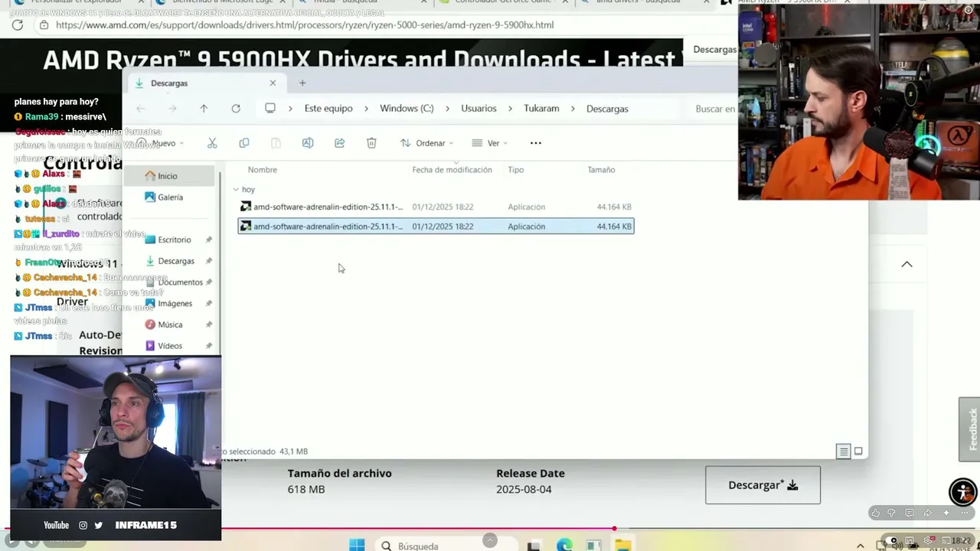
Task: Switch to large thumbnails view layout icon
Action: 858,452
